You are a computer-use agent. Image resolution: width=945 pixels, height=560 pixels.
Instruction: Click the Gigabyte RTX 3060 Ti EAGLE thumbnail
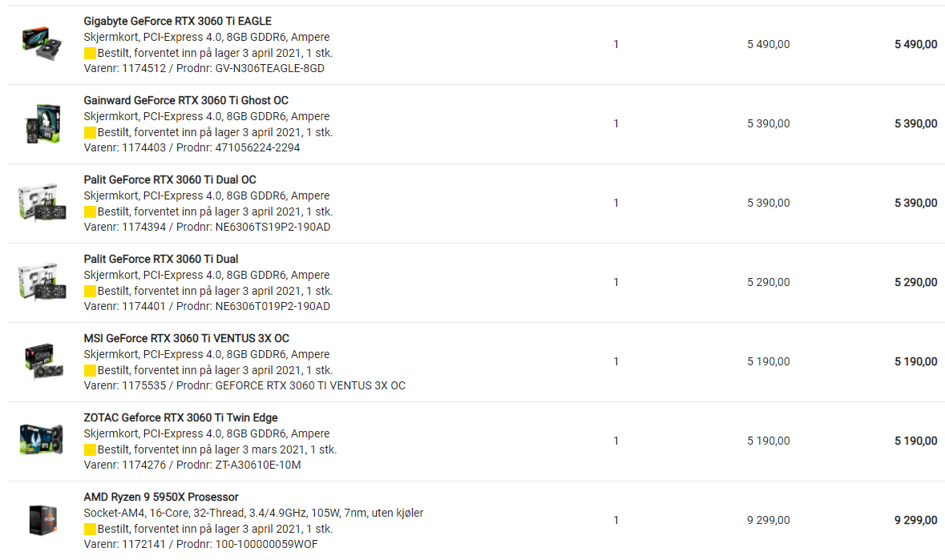point(42,42)
